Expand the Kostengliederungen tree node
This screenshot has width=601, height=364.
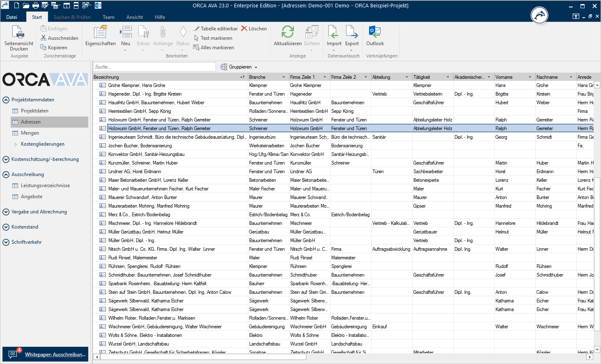tap(16, 144)
